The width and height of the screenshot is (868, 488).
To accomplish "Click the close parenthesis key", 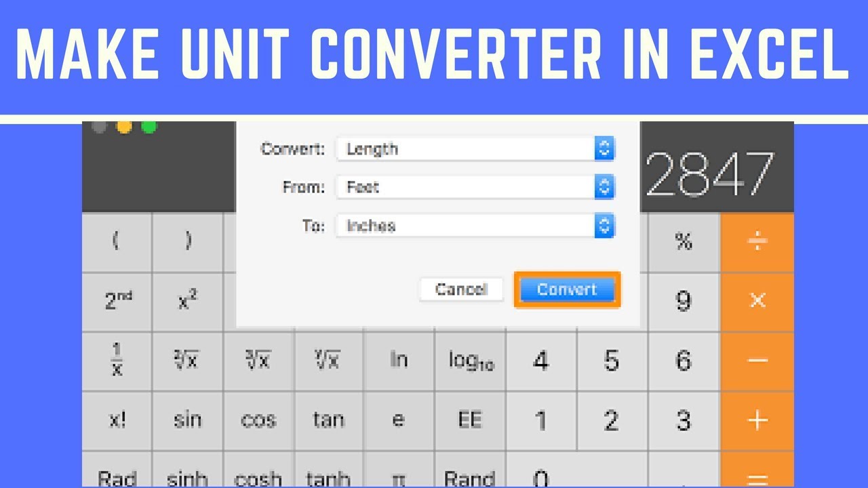I will pyautogui.click(x=188, y=243).
